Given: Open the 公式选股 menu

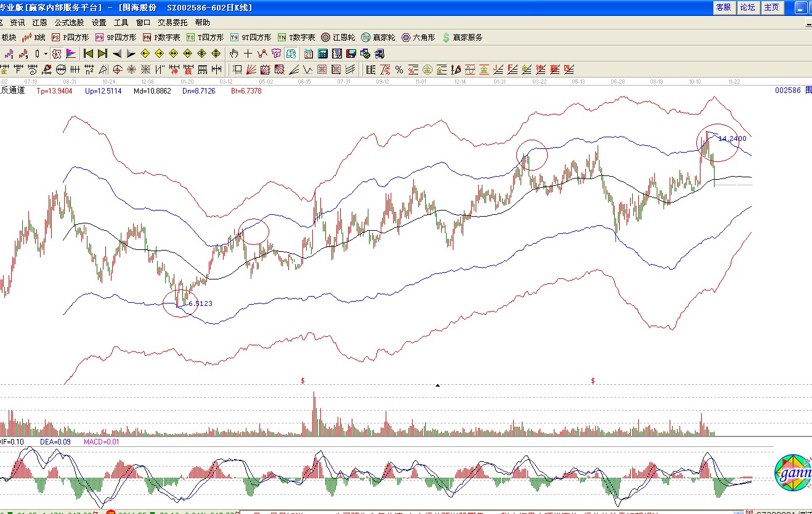Looking at the screenshot, I should pos(69,22).
